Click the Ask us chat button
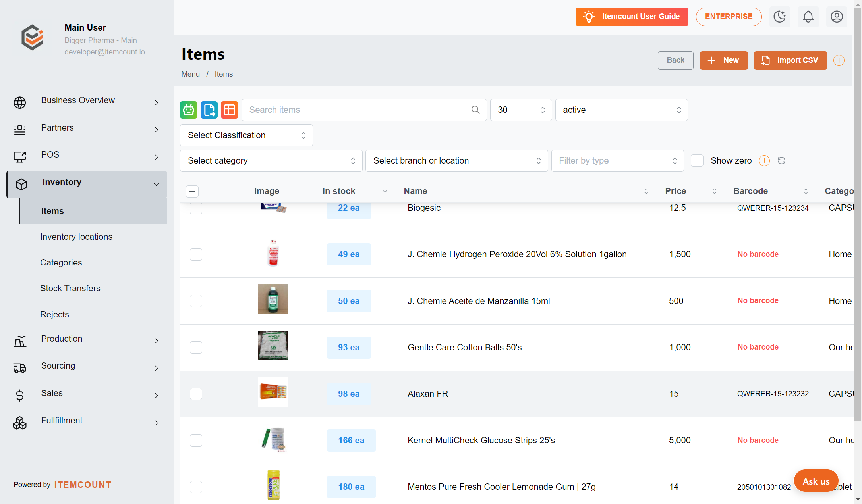This screenshot has width=862, height=504. click(x=816, y=481)
